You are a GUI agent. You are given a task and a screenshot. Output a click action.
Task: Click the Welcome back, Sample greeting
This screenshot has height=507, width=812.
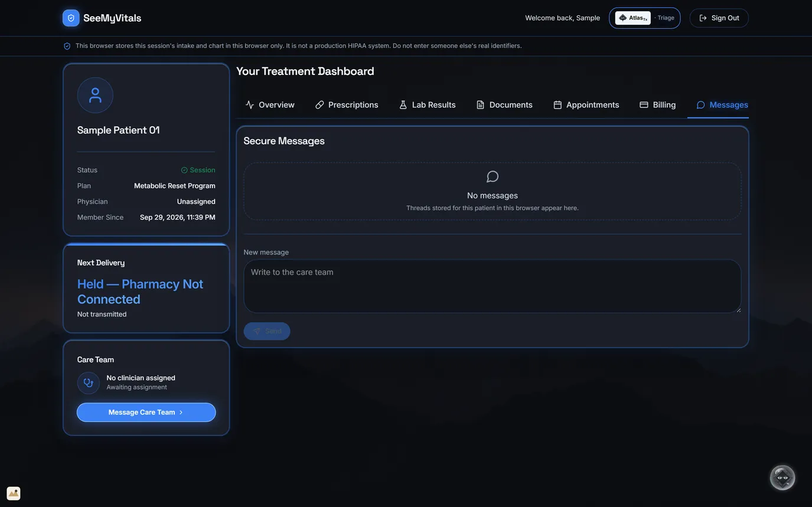563,18
